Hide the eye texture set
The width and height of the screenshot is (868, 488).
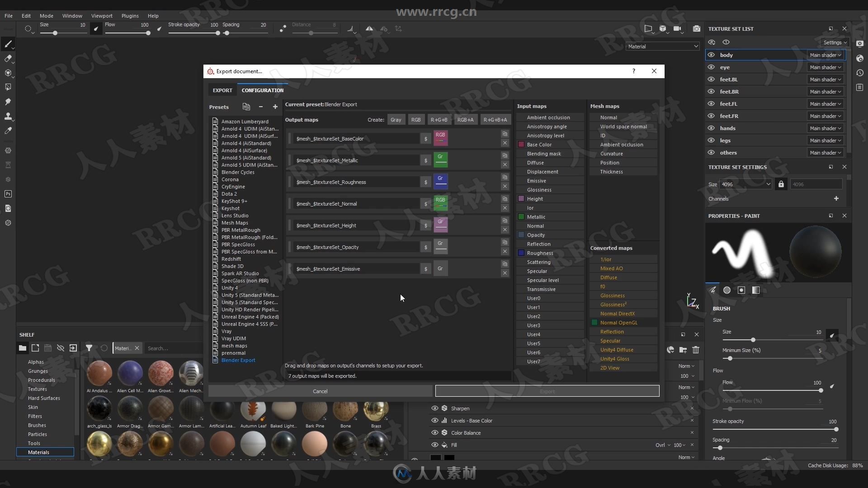711,67
